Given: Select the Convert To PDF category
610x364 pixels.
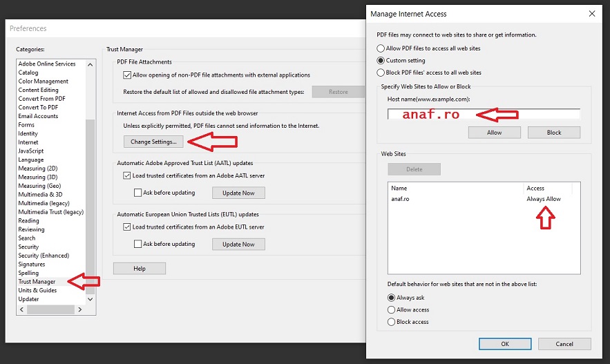Looking at the screenshot, I should [38, 107].
